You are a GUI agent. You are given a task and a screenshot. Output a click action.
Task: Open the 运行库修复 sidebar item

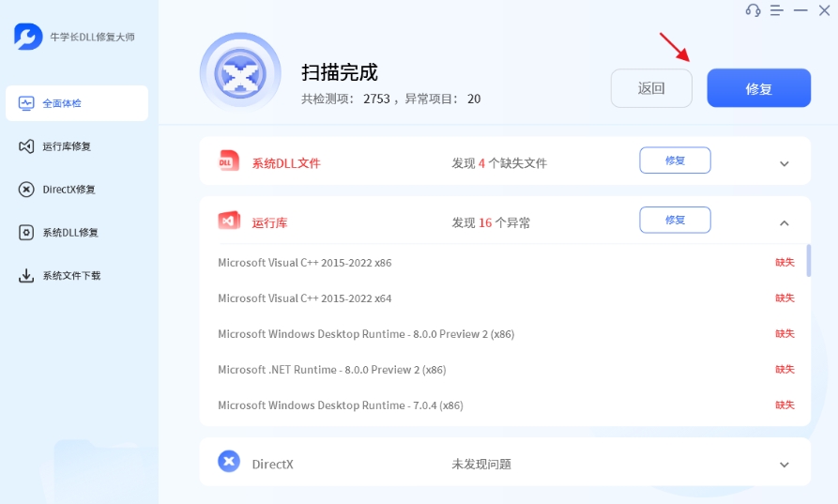point(77,146)
